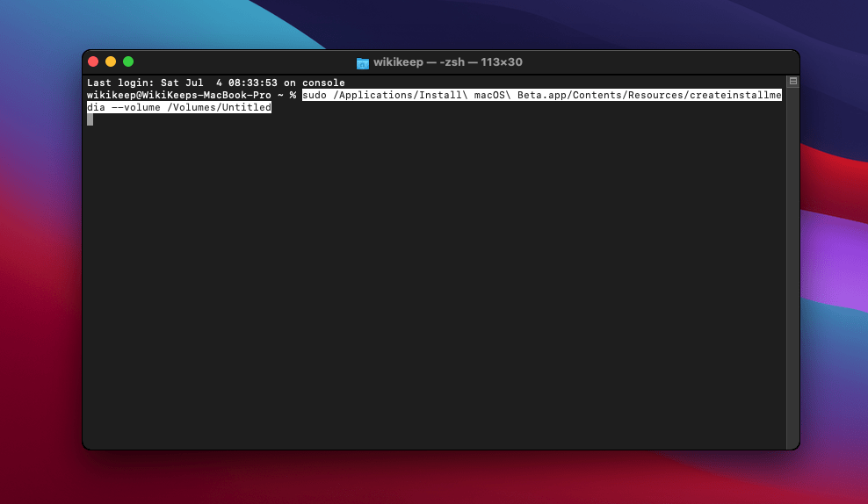Minimize Terminal using the yellow button
Image resolution: width=868 pixels, height=504 pixels.
(x=111, y=61)
